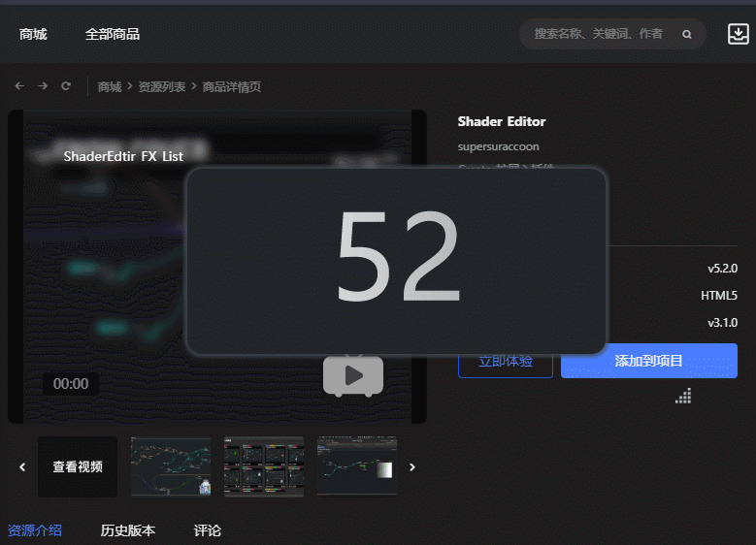The image size is (756, 545).
Task: Click the HTML5 platform value
Action: click(719, 296)
